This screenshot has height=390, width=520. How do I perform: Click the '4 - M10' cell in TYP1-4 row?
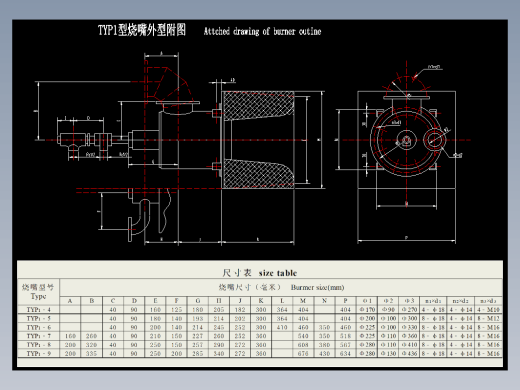click(x=488, y=310)
